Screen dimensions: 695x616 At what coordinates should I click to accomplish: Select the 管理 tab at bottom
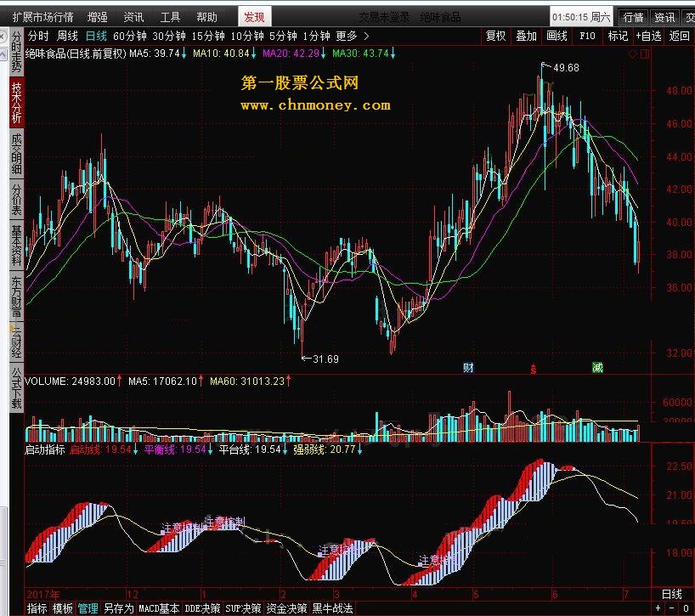[x=88, y=608]
